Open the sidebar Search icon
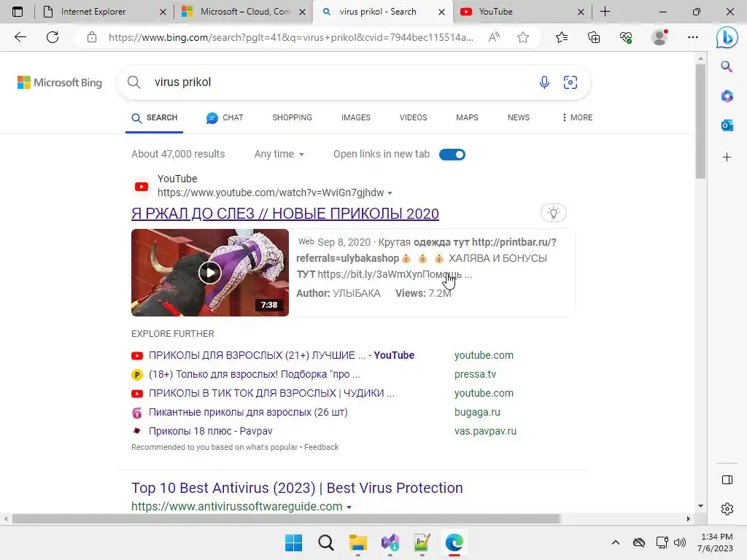 tap(727, 66)
